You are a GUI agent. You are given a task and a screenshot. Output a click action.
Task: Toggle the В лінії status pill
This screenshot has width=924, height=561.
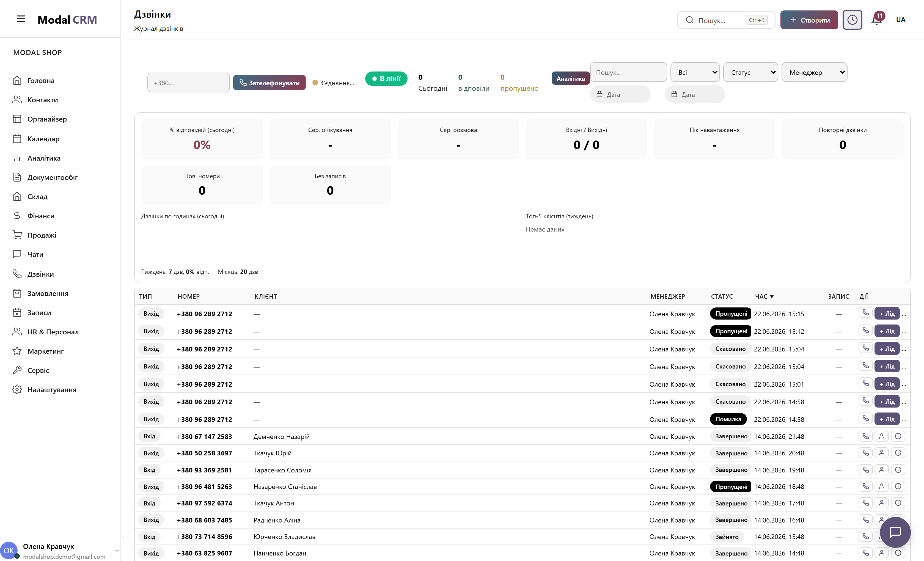coord(386,78)
